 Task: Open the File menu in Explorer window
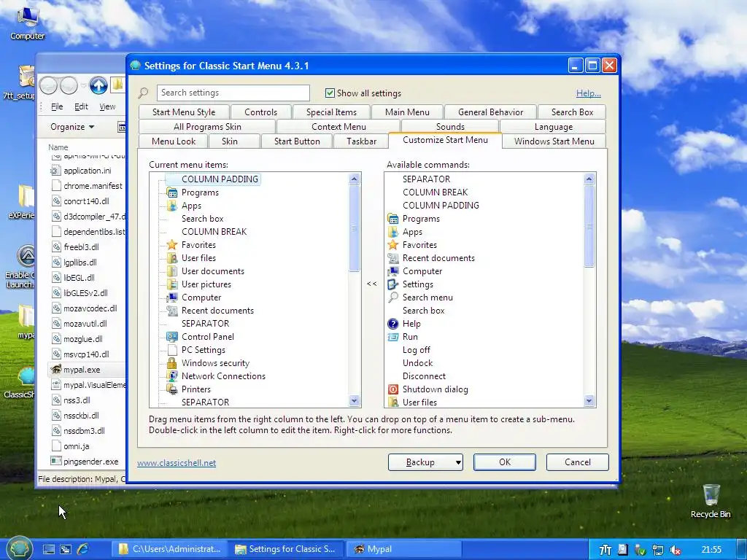click(x=57, y=106)
